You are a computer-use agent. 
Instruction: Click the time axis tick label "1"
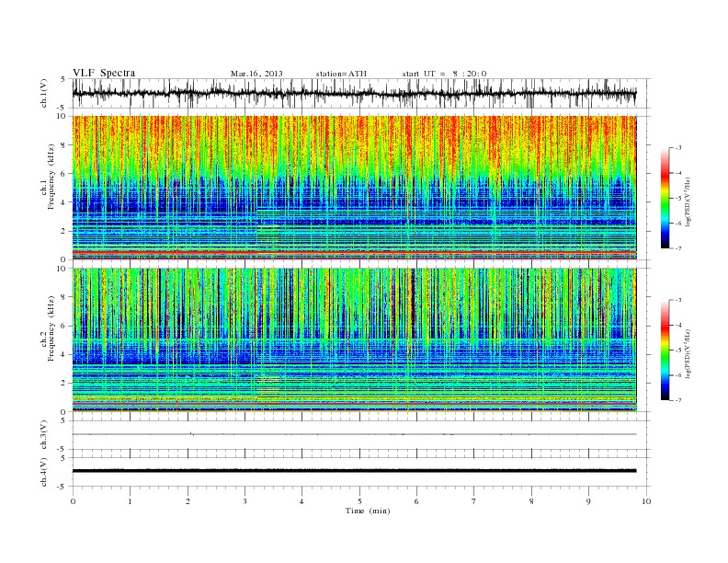tap(130, 501)
